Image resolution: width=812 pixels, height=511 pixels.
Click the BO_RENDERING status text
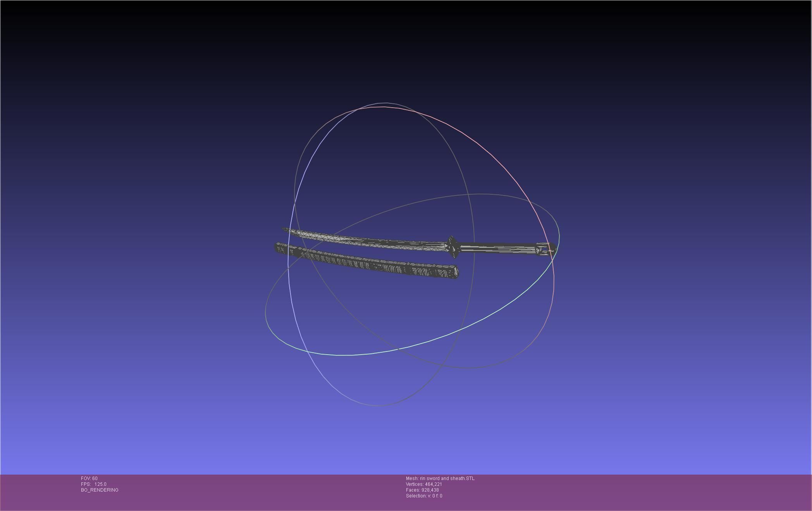(100, 490)
